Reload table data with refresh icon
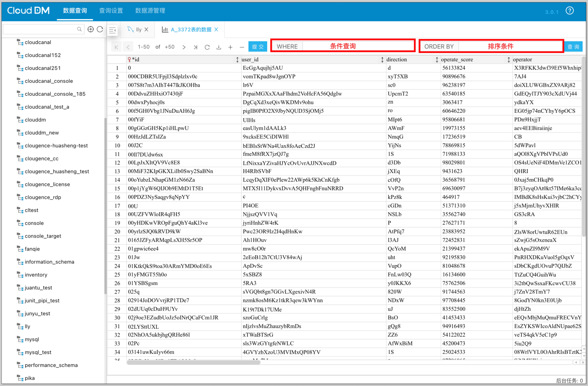Screen dimensions: 588x386 (207, 47)
